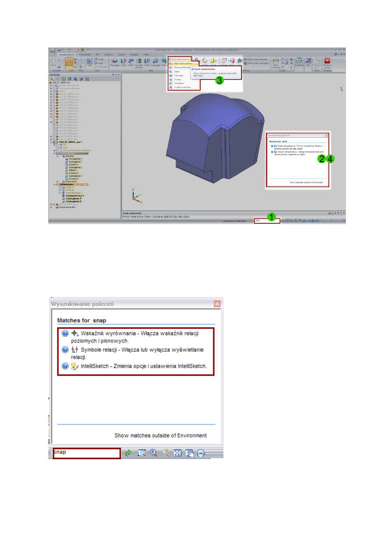The image size is (392, 555).
Task: Toggle checkbox beside Szkic 7 in tree
Action: click(60, 187)
